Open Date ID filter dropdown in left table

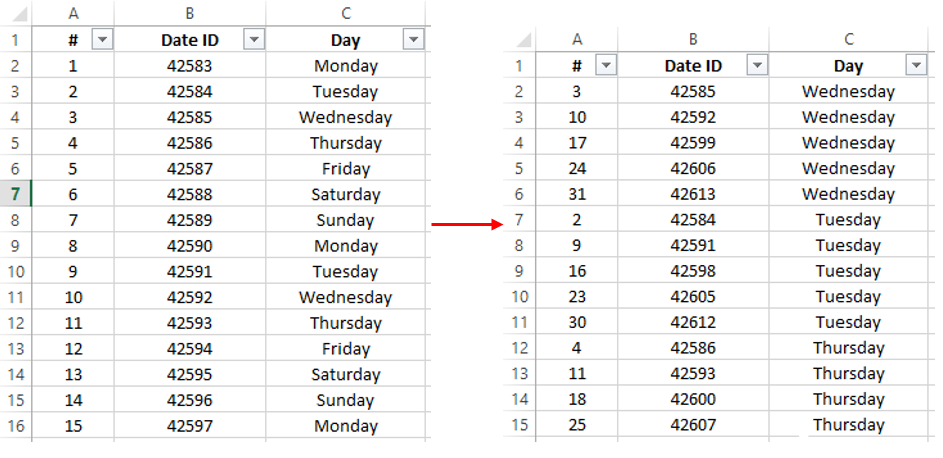click(254, 40)
